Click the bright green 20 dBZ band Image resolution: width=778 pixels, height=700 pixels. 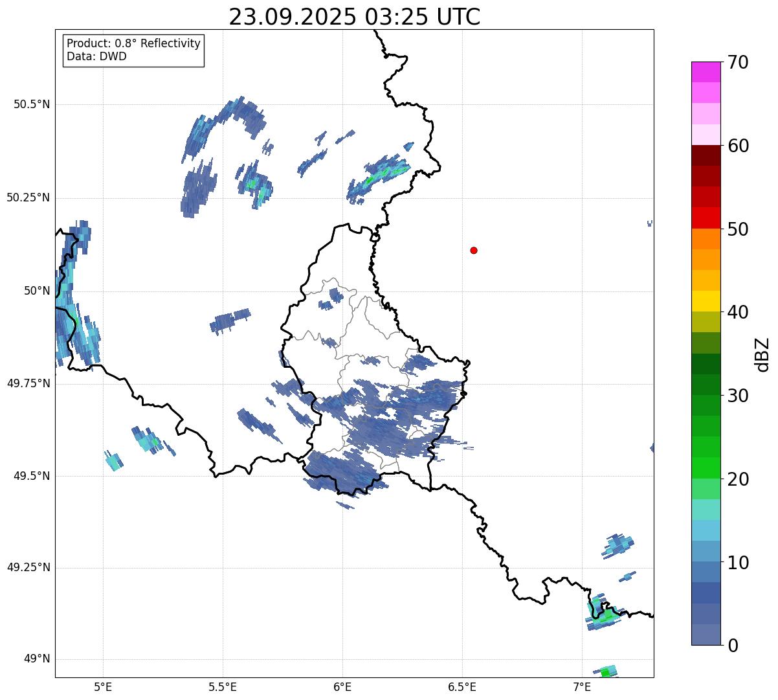[706, 468]
